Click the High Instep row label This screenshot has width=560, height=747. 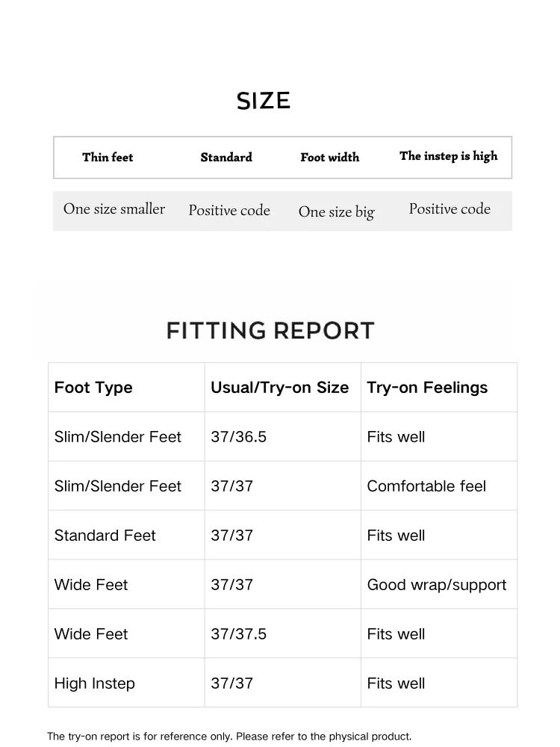pos(95,684)
